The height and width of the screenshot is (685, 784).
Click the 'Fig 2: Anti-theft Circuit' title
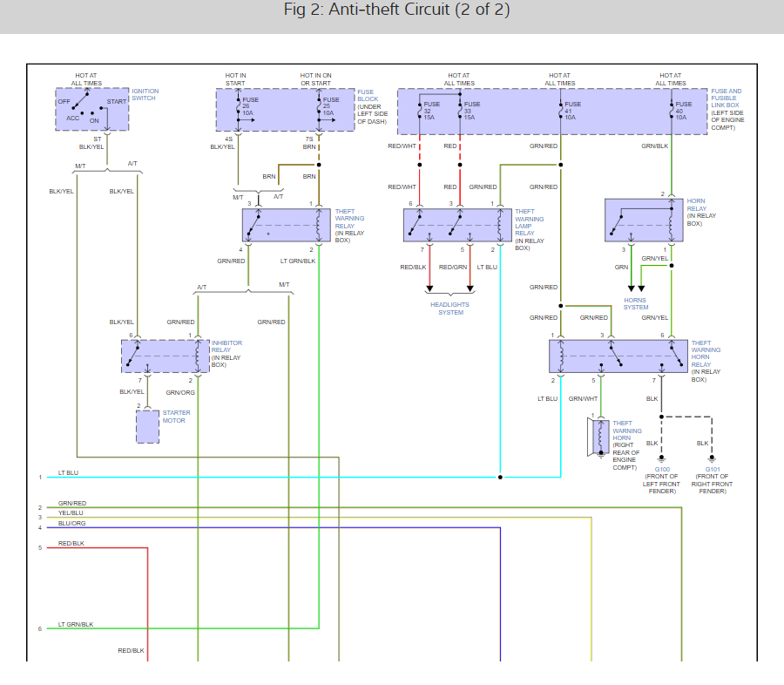[396, 10]
